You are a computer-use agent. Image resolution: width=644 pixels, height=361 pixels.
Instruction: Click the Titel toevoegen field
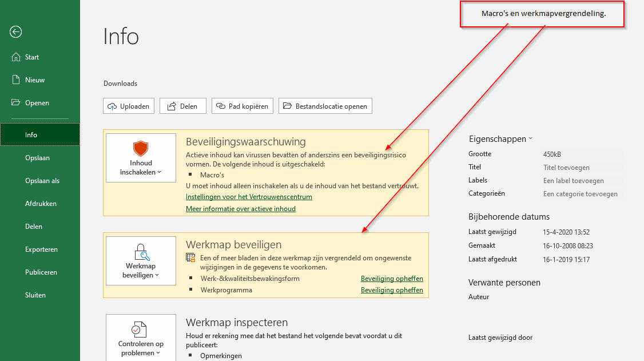click(582, 168)
